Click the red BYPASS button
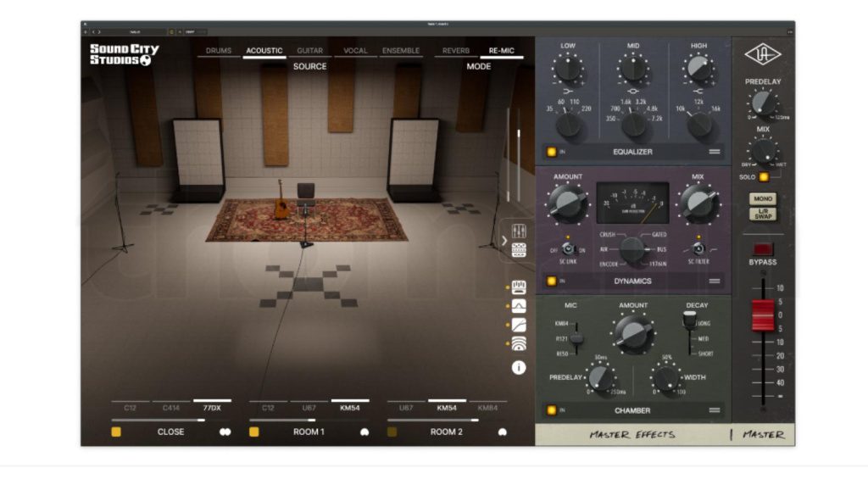The image size is (868, 479). click(x=763, y=249)
